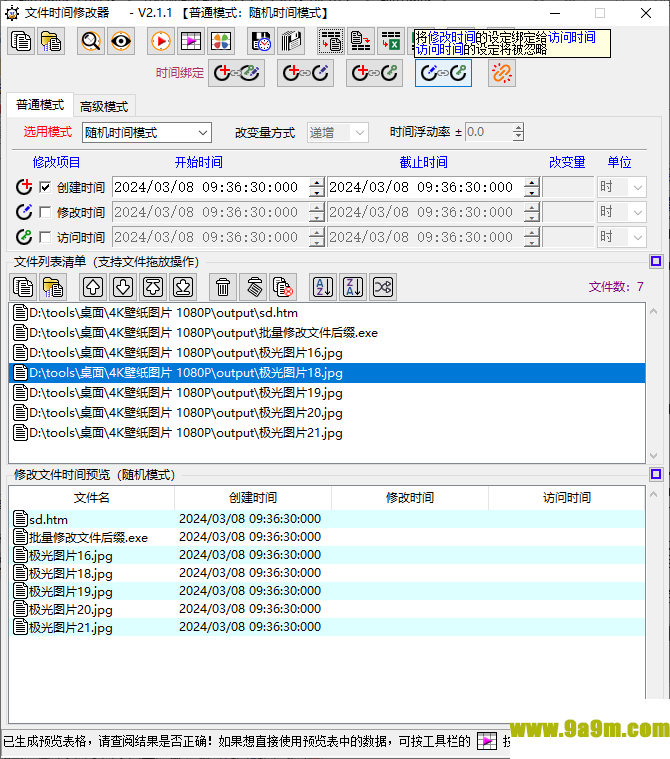Click the 时间浮动率 0.0 input field
Screen dimensions: 670x759
(x=489, y=132)
